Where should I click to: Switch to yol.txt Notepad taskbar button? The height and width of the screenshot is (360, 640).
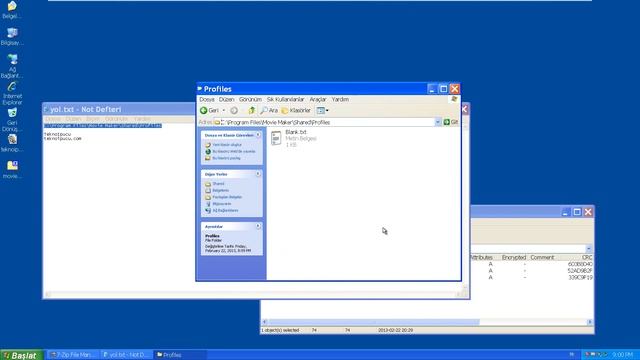tap(126, 355)
